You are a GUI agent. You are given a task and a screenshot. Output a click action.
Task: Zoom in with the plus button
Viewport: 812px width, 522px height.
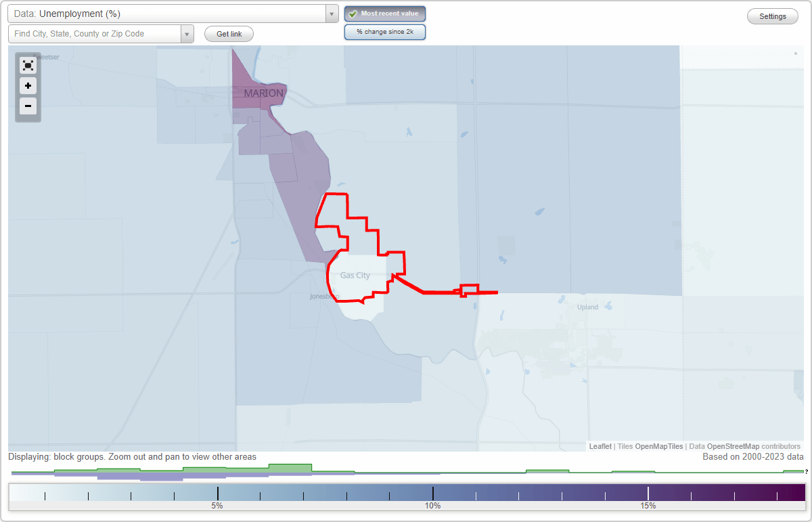click(x=28, y=86)
